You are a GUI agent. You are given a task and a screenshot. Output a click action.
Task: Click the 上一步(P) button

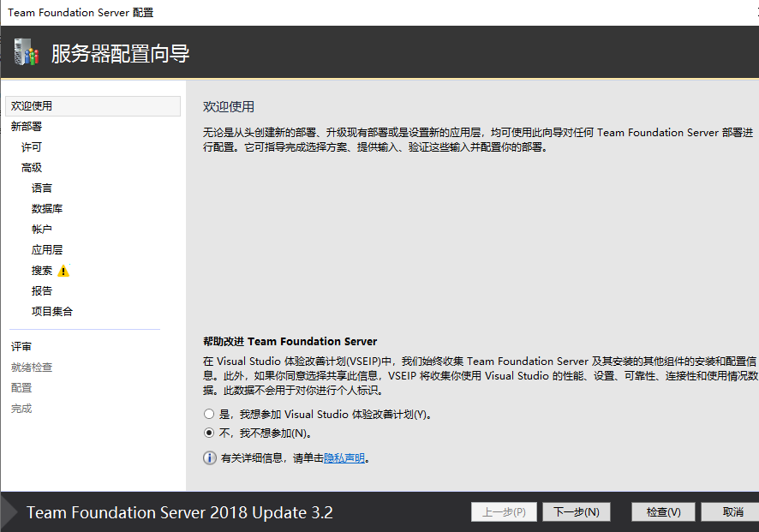click(504, 512)
